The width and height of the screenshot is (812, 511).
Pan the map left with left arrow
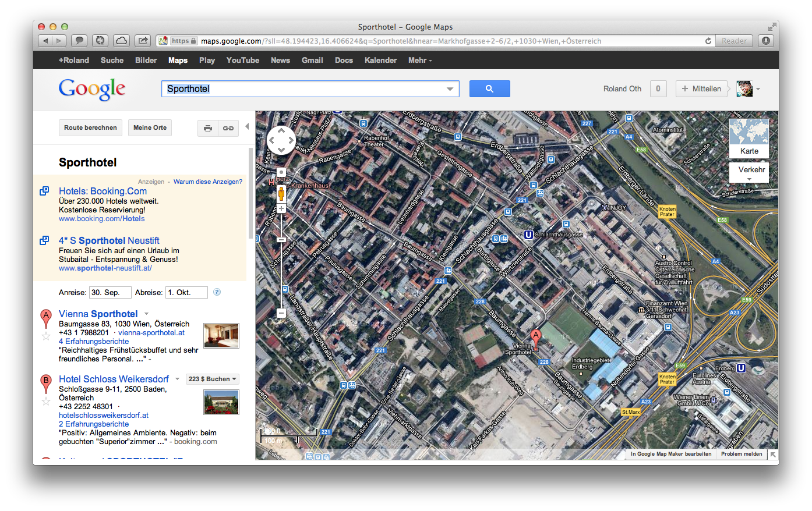pyautogui.click(x=272, y=140)
